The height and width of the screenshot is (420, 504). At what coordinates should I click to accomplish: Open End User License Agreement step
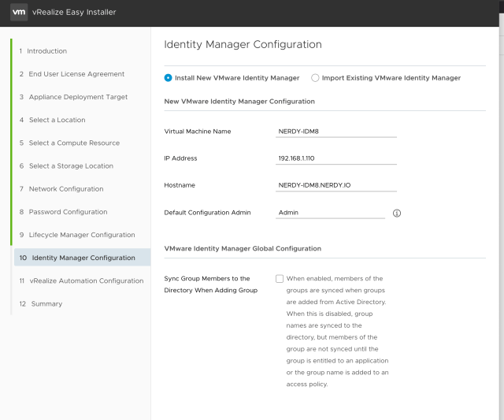76,74
